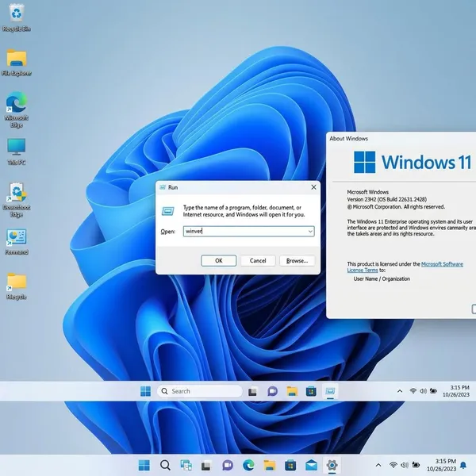
Task: Click the volume tray icon in the taskbar without a bell
Action: tap(423, 390)
